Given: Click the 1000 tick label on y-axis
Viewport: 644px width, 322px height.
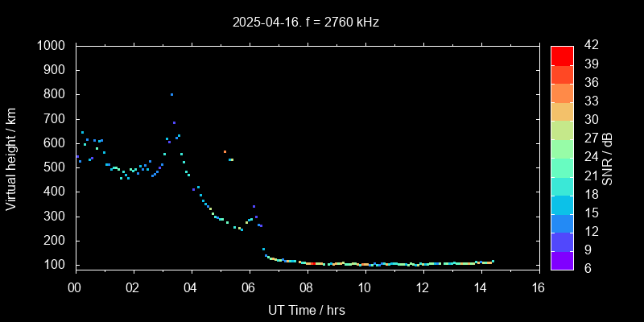Looking at the screenshot, I should (52, 46).
